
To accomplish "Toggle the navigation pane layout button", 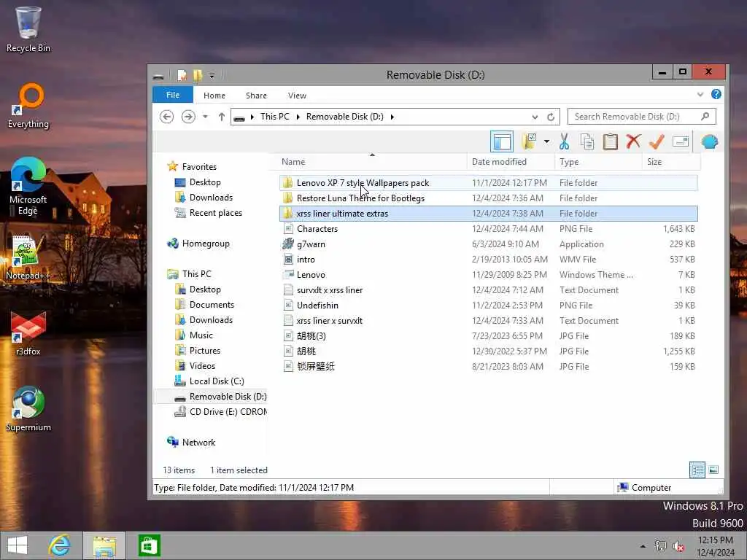I will pos(502,142).
